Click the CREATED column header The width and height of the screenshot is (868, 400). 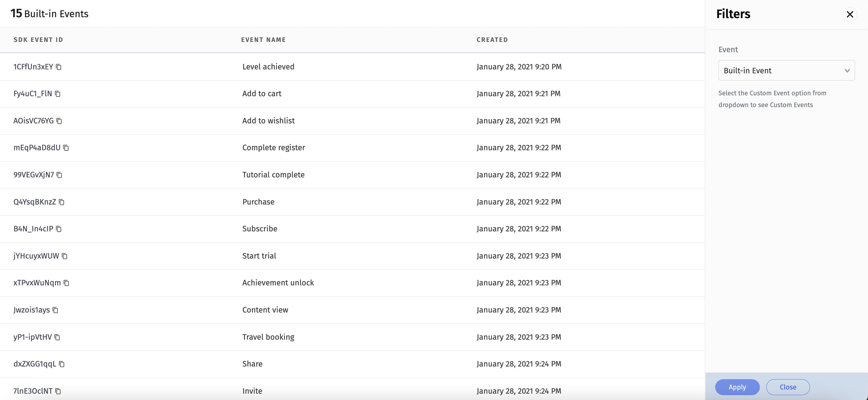point(492,40)
